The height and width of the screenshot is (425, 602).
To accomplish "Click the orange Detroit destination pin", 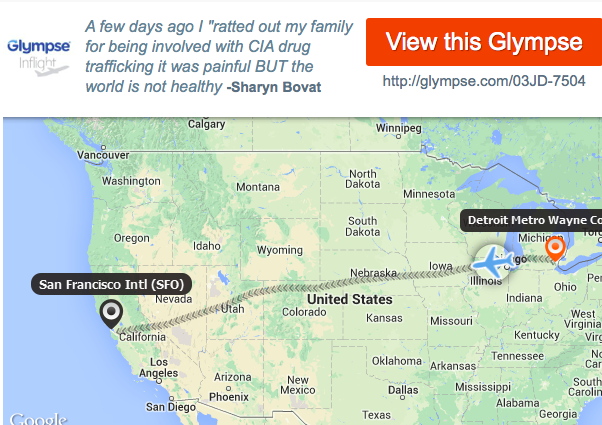I will (x=555, y=249).
